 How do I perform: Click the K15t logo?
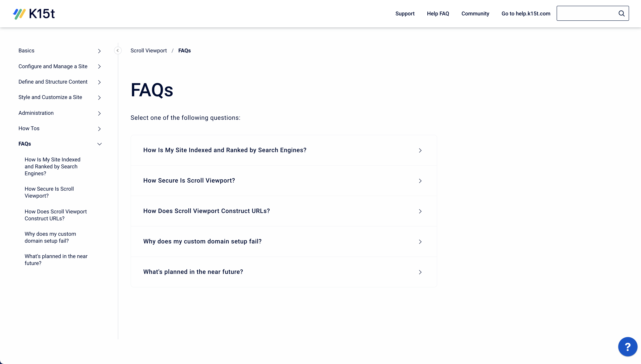(34, 14)
